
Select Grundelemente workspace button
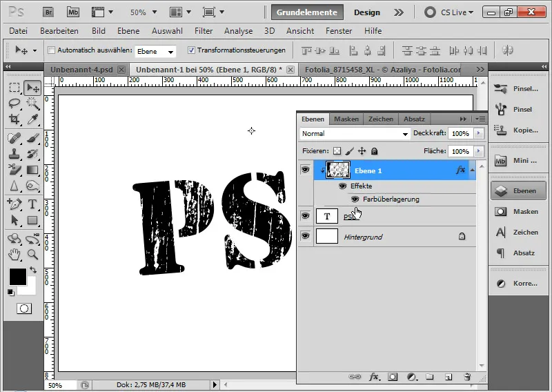coord(306,12)
